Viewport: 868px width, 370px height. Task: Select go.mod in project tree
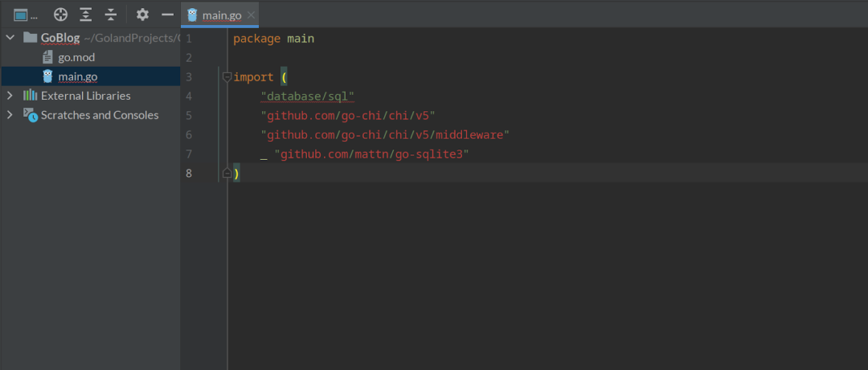click(77, 57)
